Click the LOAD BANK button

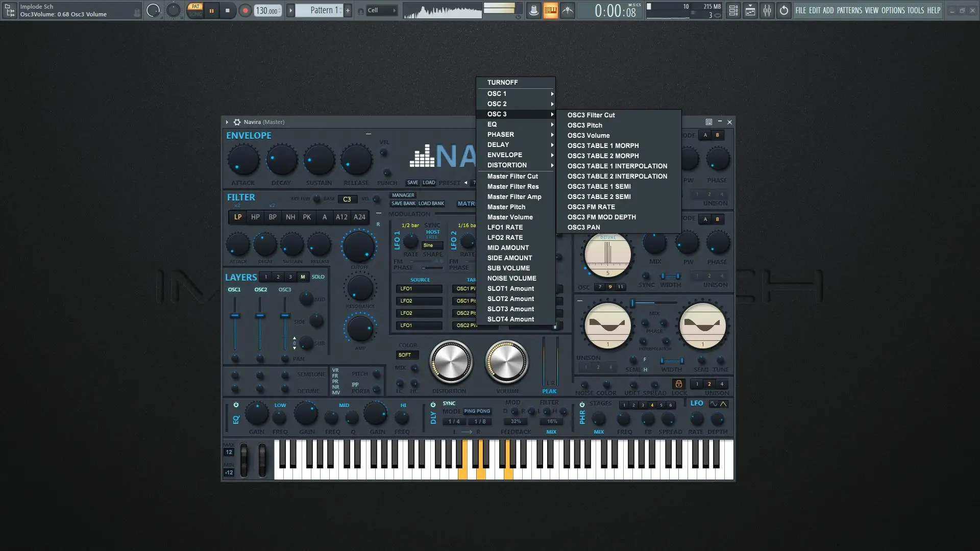431,204
